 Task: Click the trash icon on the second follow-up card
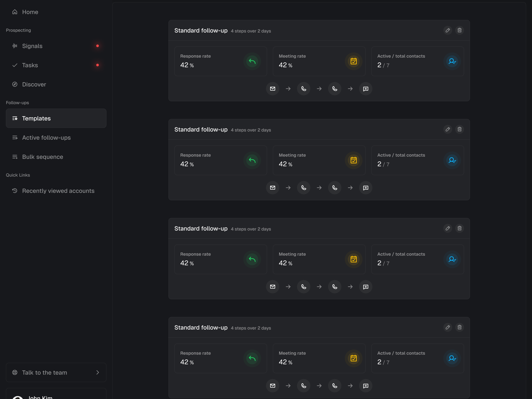(459, 129)
